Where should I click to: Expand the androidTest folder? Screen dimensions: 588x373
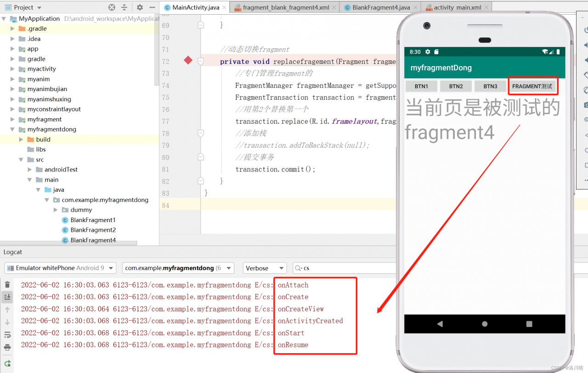coord(30,170)
